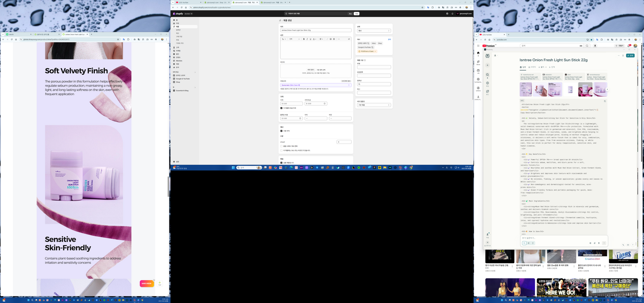Toggle italic in Shopify description editor
Viewport: 644px width, 303px height.
(x=307, y=39)
